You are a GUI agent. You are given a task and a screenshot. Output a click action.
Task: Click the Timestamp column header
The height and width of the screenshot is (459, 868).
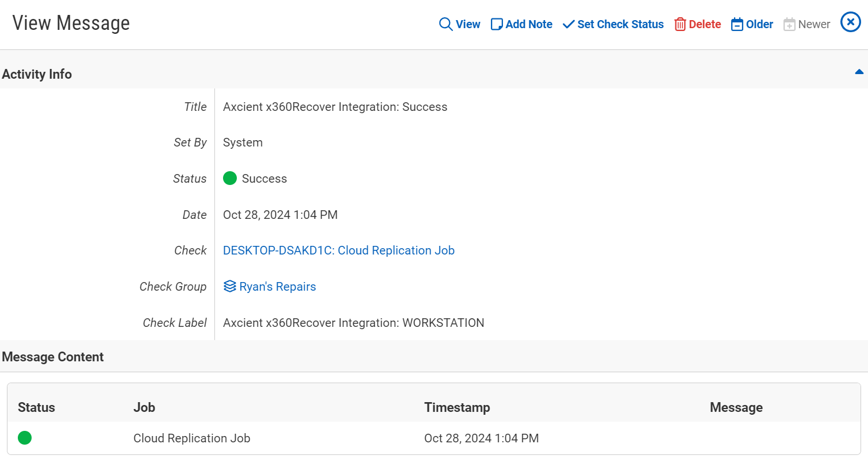[x=457, y=407]
